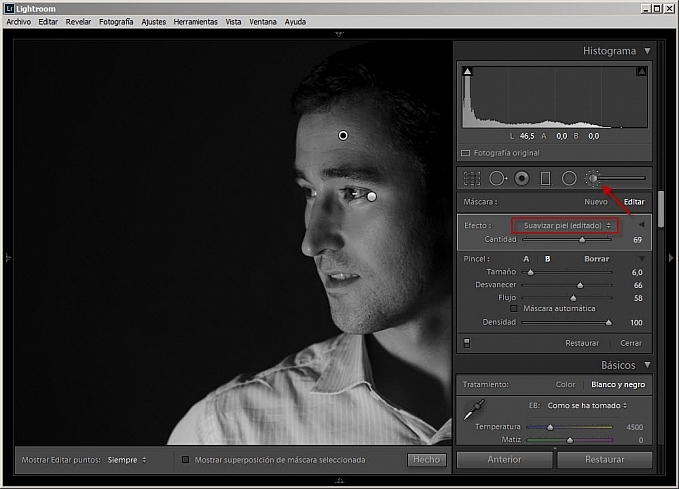Open the Vista menu
The image size is (679, 489).
point(233,22)
